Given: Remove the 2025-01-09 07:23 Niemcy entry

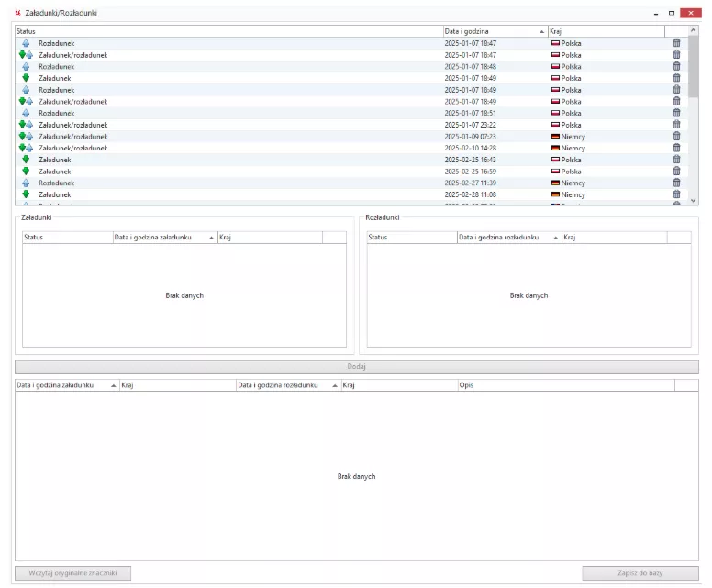Looking at the screenshot, I should click(x=676, y=137).
